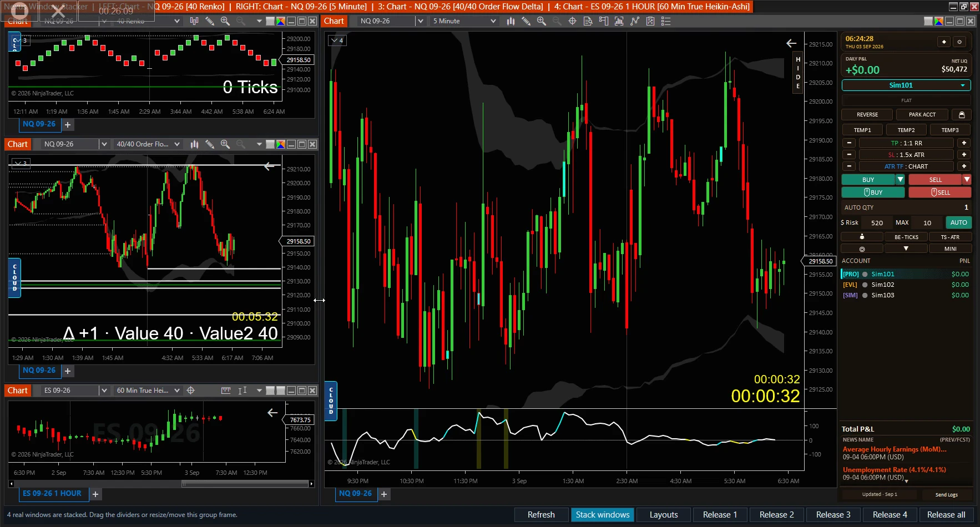
Task: Click link color icon in Order Flow chart titlebar
Action: 281,144
